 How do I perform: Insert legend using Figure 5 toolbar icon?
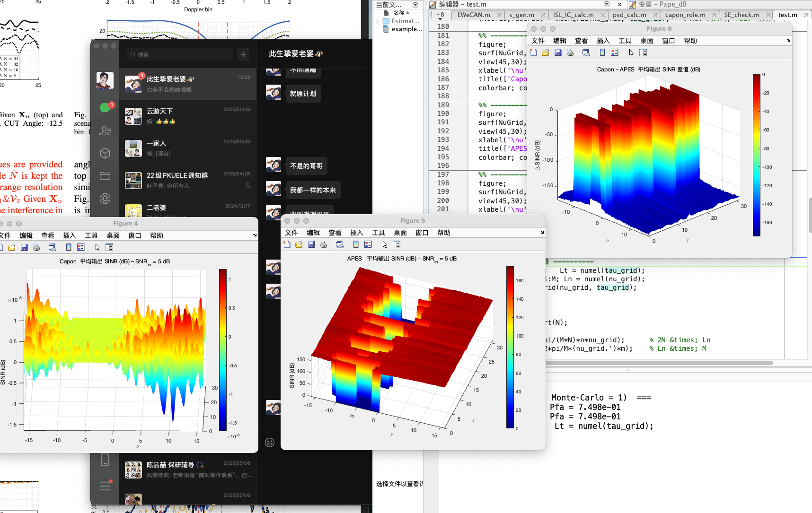pyautogui.click(x=368, y=244)
